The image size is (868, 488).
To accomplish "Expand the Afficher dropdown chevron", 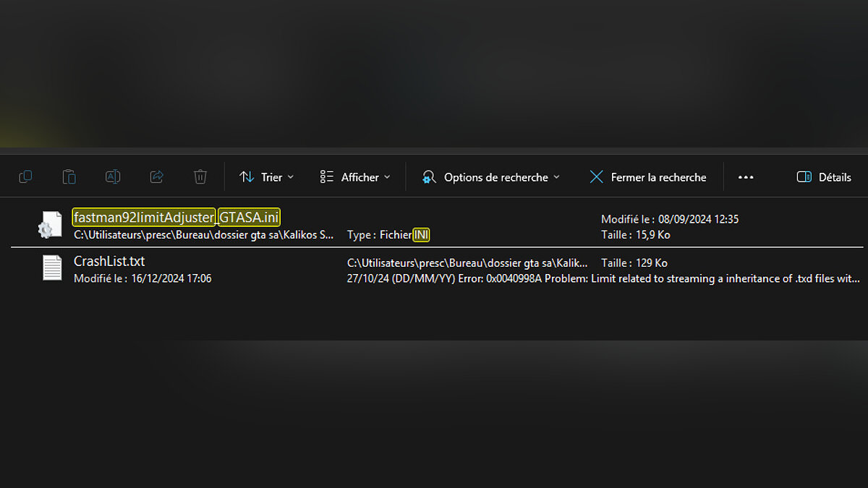I will click(x=387, y=177).
